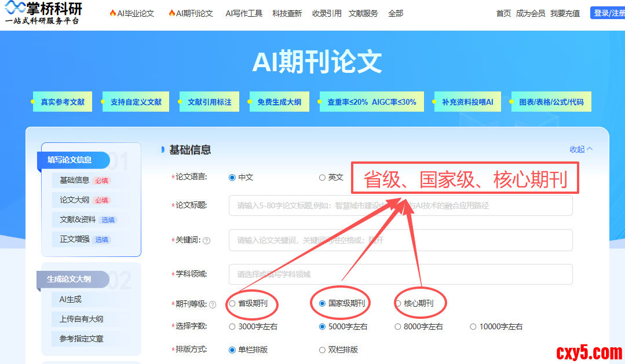Pick 8000字左右 word count option
Screen dimensions: 625x364
pos(398,326)
